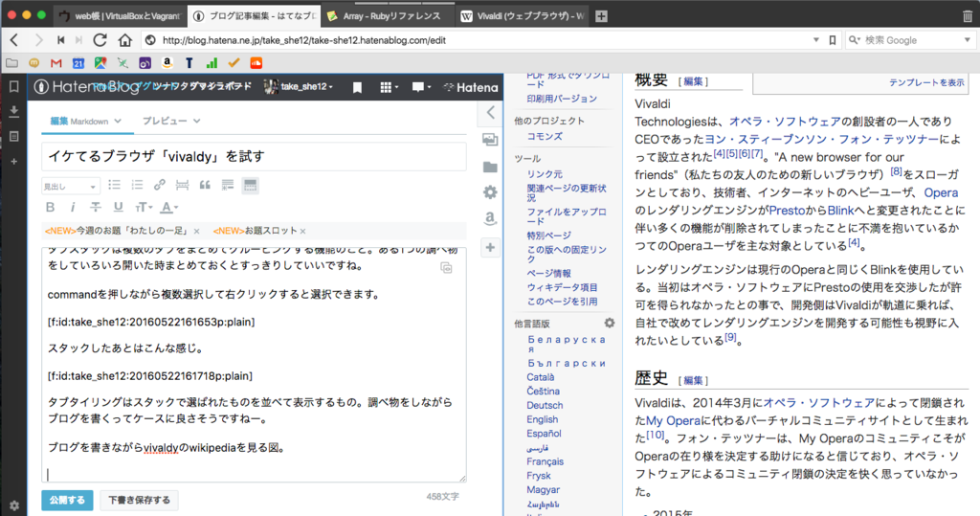Open the Amazon bookmark in bookmarks bar

tap(167, 63)
